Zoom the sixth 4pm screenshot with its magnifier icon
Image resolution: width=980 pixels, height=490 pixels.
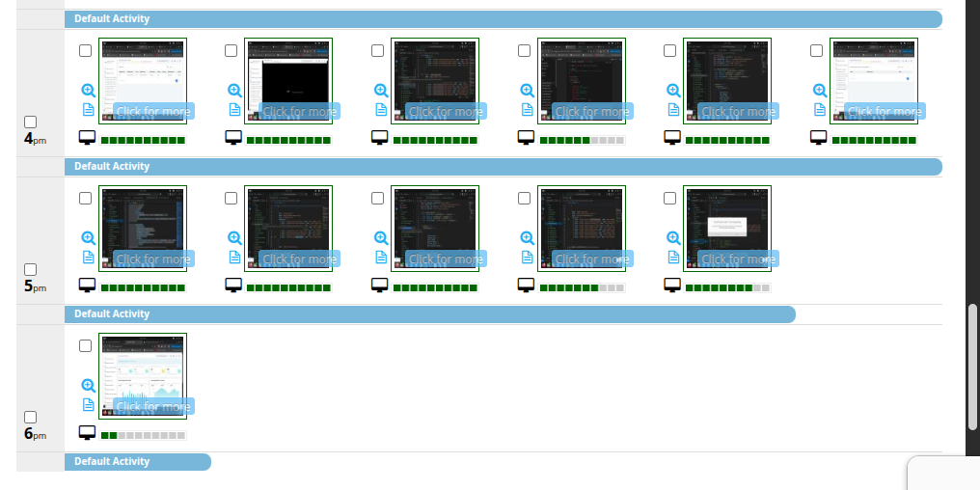click(820, 90)
